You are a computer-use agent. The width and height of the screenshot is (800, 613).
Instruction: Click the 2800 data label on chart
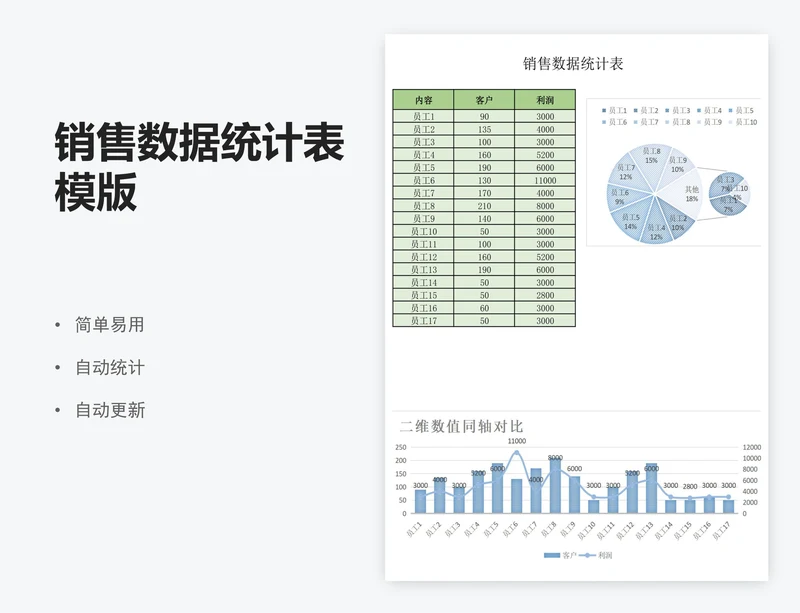(690, 487)
